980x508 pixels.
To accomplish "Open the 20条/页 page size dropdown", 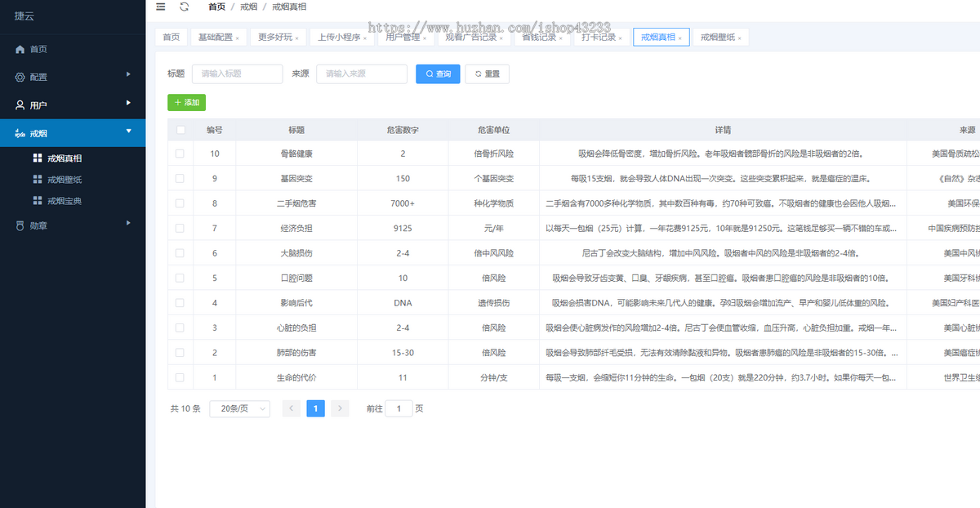I will 240,408.
